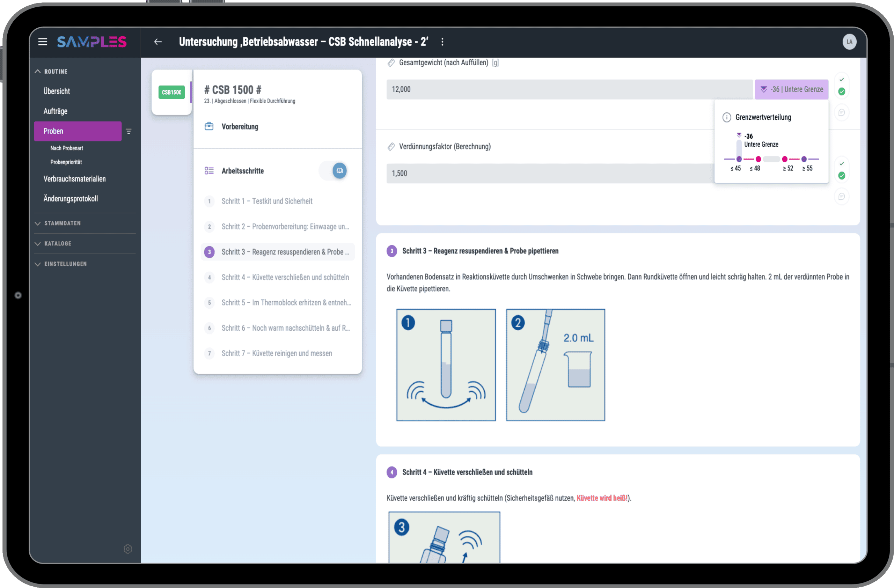Click the tag icon next to Verdünnungsfaktor label
The height and width of the screenshot is (588, 894).
point(391,146)
